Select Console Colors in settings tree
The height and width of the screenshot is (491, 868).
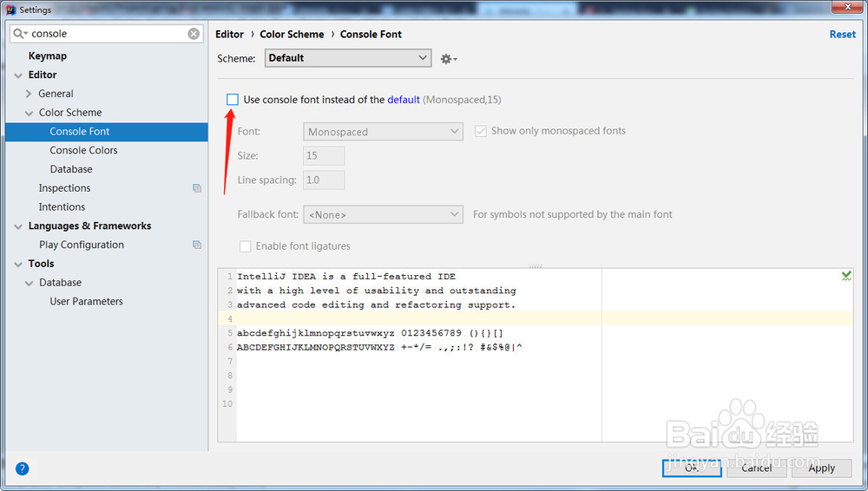[83, 150]
